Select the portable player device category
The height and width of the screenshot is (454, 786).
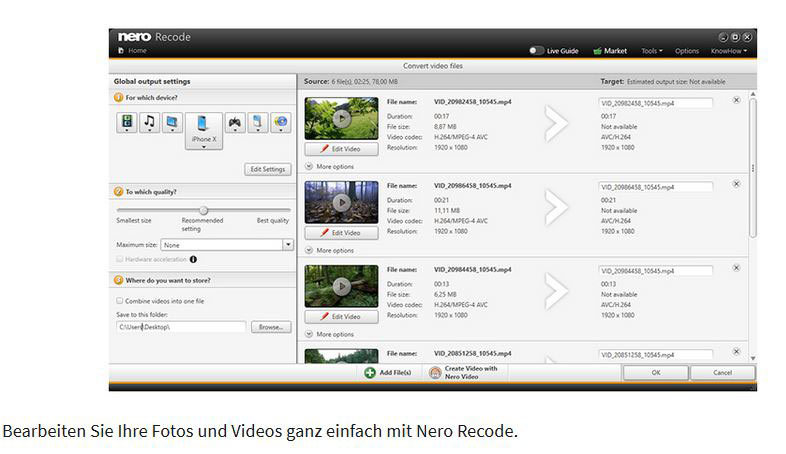point(258,122)
